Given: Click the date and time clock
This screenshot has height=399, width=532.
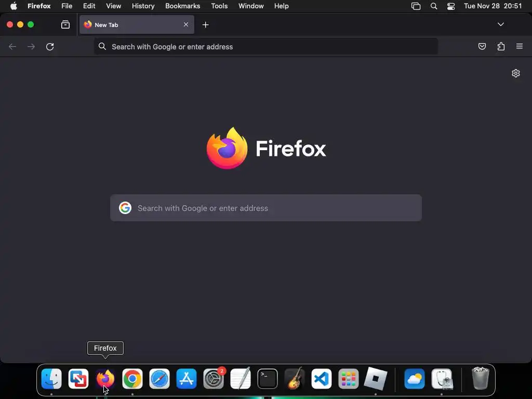Looking at the screenshot, I should [493, 6].
